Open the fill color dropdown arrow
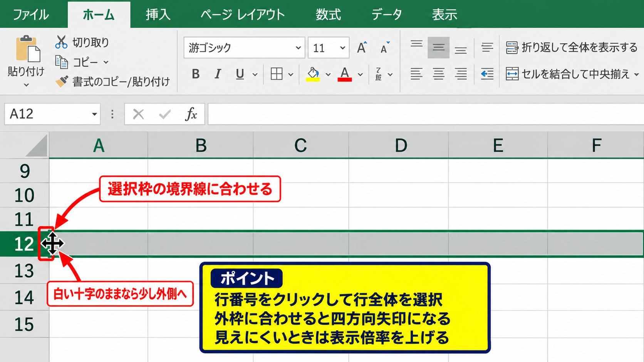 click(x=328, y=74)
